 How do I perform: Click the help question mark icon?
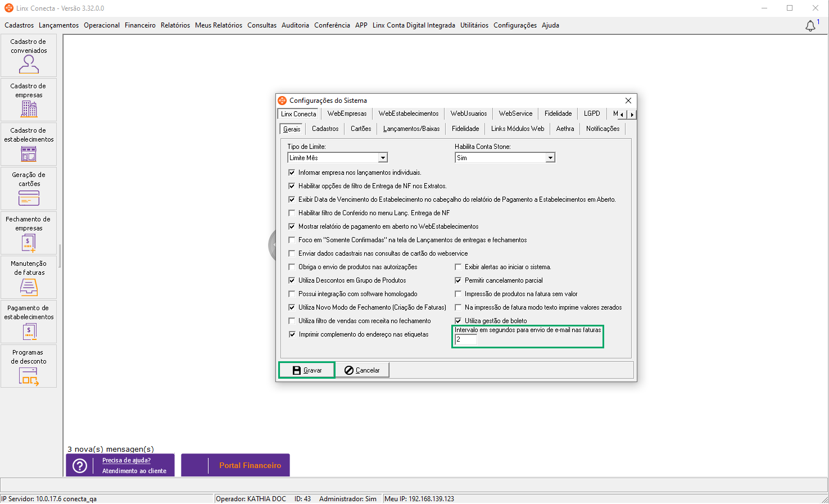[x=80, y=466]
